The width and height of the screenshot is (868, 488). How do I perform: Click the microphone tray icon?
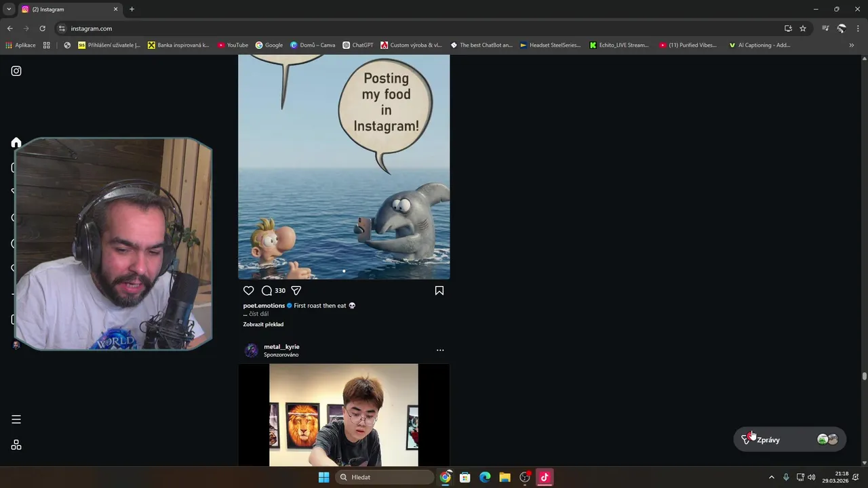click(786, 477)
